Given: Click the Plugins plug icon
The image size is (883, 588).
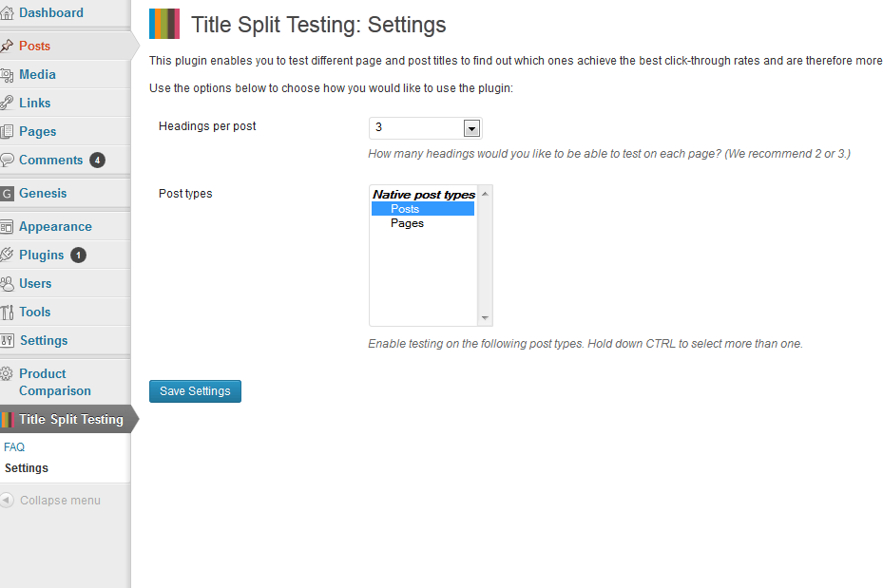Looking at the screenshot, I should (7, 255).
